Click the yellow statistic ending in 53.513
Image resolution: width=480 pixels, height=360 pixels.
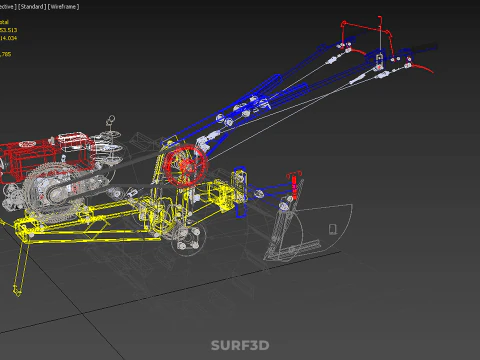8,30
